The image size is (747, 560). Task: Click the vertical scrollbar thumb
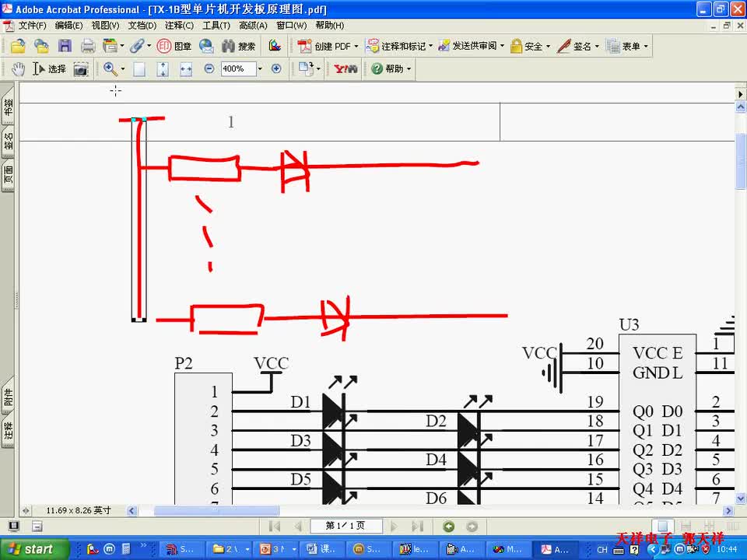click(740, 162)
